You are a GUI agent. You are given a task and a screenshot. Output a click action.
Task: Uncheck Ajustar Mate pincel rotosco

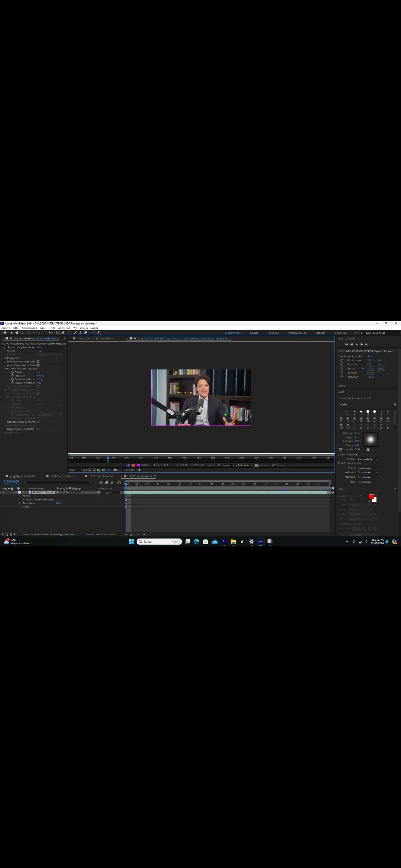click(x=38, y=365)
